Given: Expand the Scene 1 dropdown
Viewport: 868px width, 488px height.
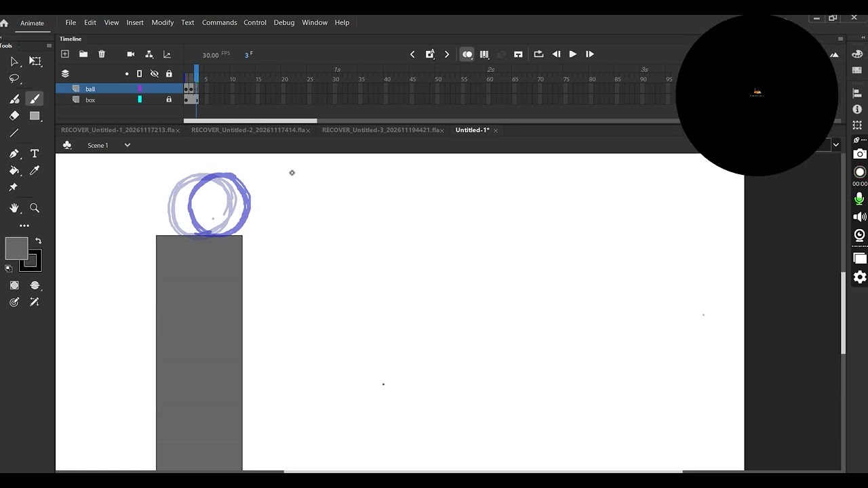Looking at the screenshot, I should [x=127, y=145].
